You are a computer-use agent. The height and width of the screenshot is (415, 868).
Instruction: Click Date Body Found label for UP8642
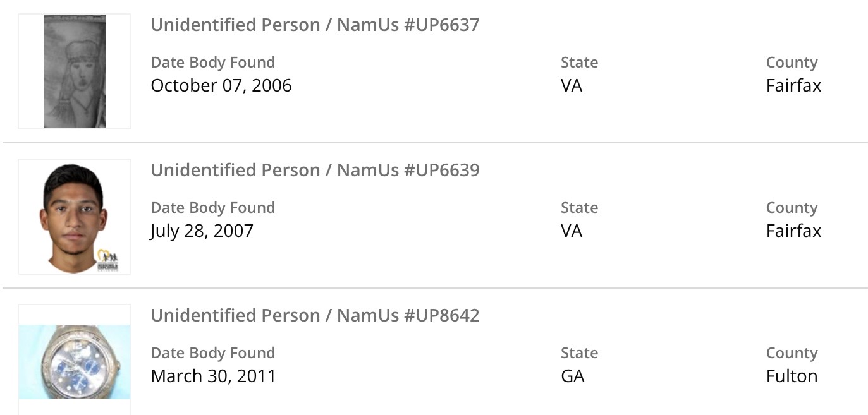212,353
